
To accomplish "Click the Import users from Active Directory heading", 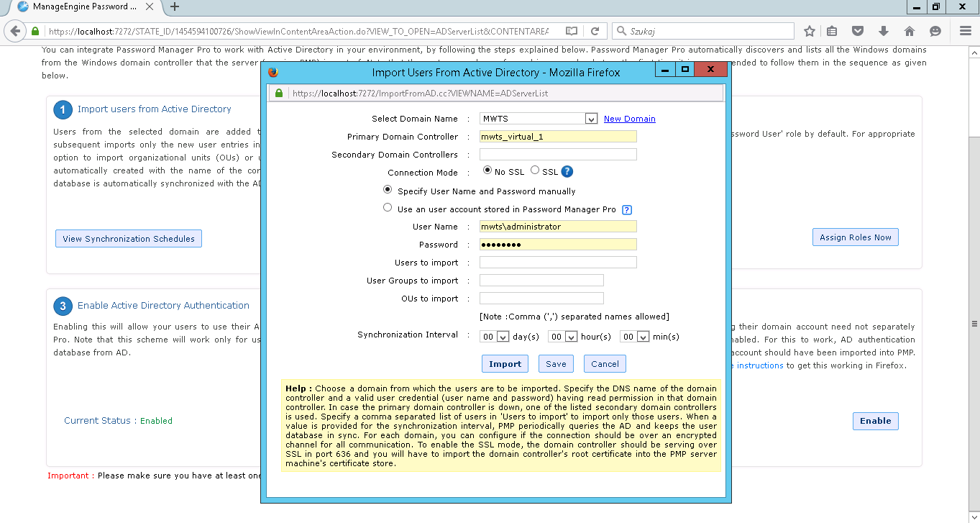I will 155,109.
